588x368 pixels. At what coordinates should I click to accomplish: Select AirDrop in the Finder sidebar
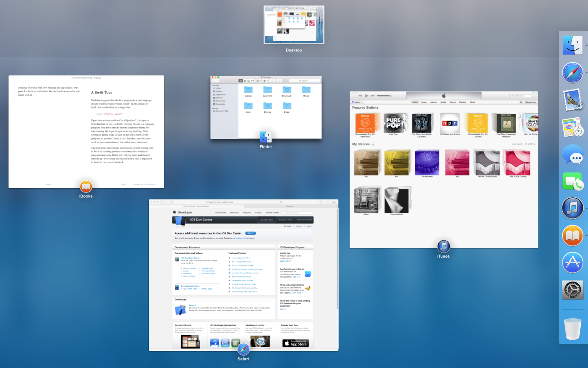point(219,91)
